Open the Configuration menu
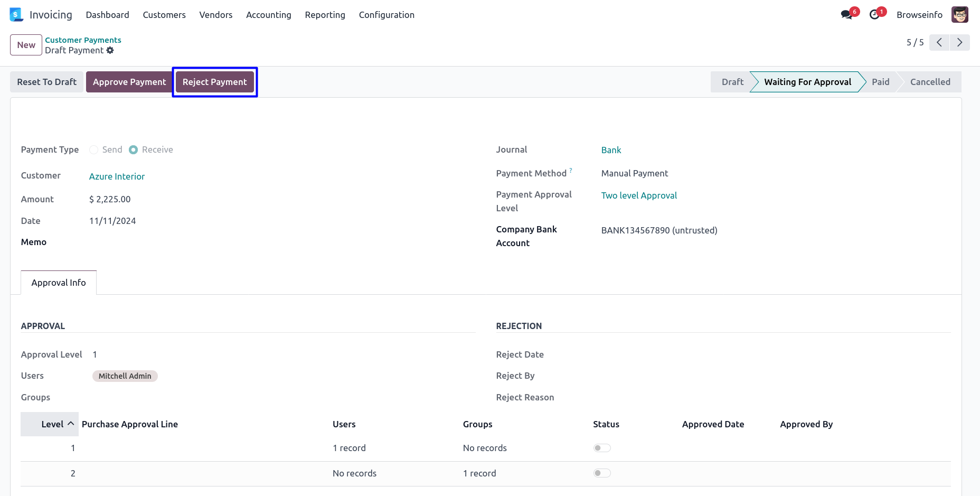The image size is (980, 496). coord(387,15)
